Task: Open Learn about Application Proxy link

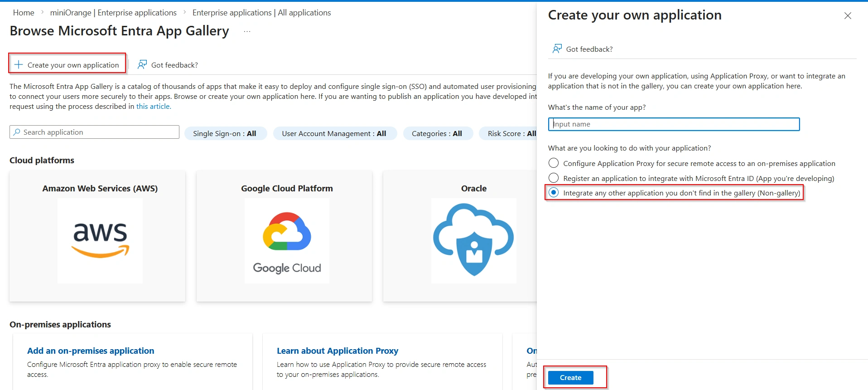Action: coord(338,351)
